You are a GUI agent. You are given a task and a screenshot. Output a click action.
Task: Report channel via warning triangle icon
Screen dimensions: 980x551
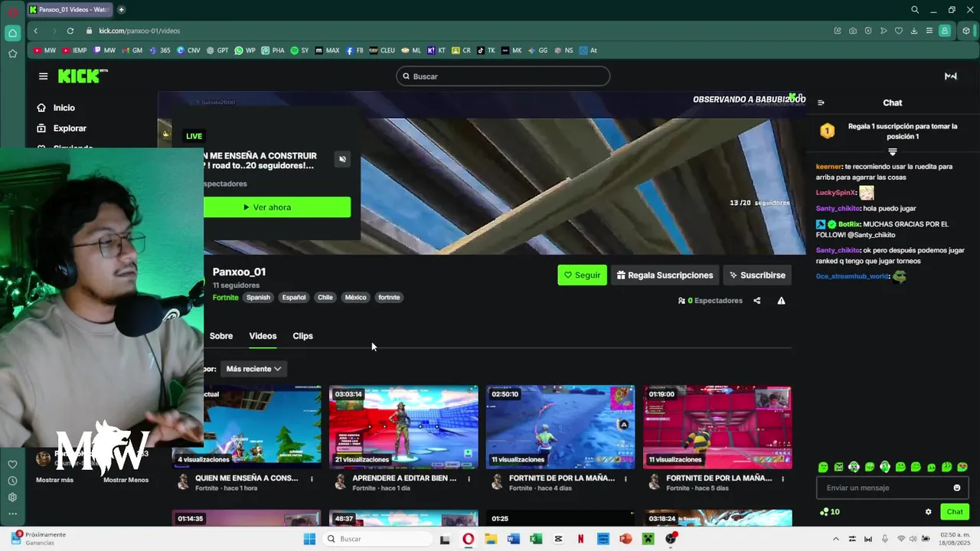(781, 301)
